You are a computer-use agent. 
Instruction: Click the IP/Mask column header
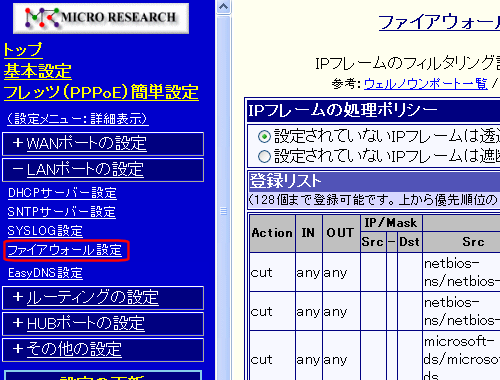(391, 223)
